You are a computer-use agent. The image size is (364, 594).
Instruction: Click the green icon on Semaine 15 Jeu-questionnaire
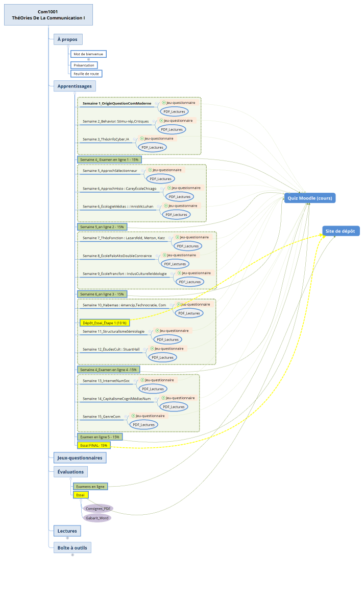[x=133, y=416]
